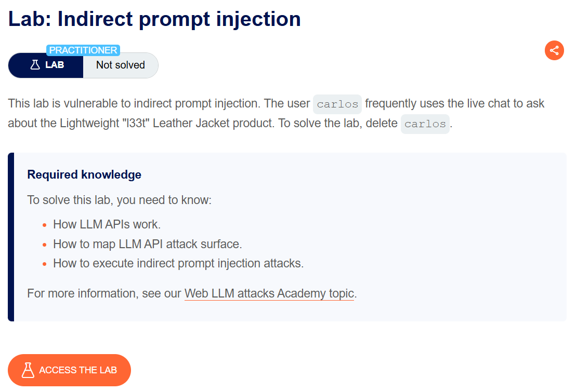Click the orange share icon

pyautogui.click(x=554, y=50)
